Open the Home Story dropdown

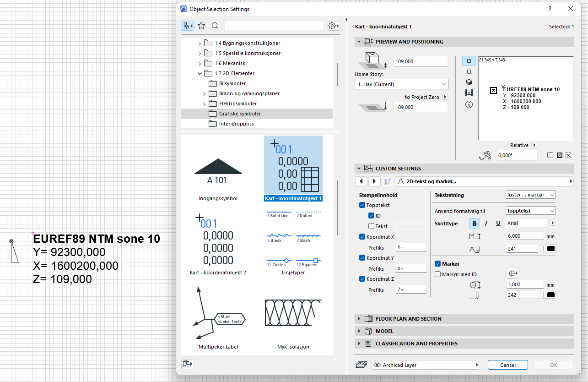tap(401, 84)
